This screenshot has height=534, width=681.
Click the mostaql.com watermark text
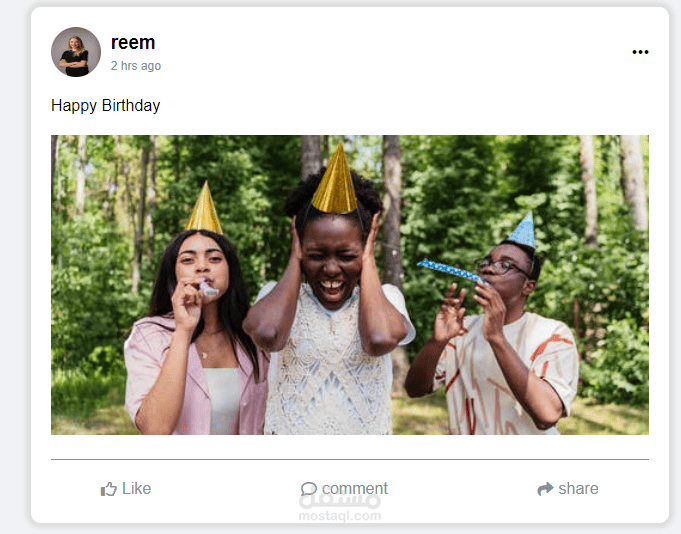click(x=340, y=516)
